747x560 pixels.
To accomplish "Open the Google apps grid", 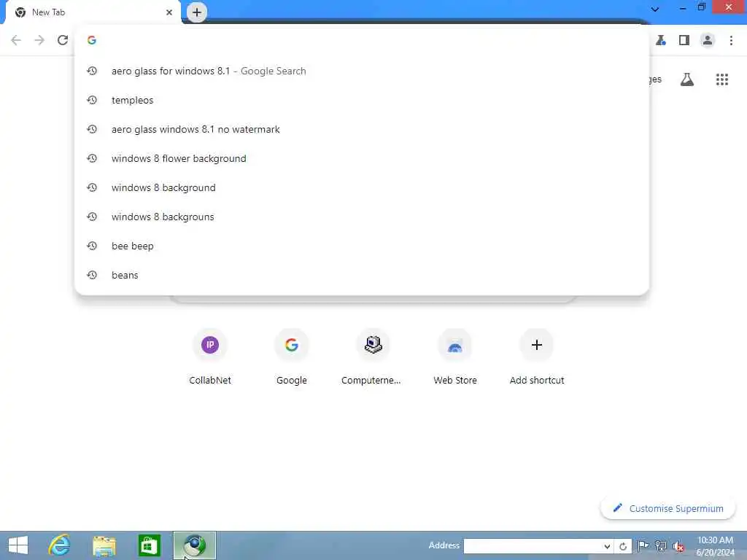I will click(722, 79).
